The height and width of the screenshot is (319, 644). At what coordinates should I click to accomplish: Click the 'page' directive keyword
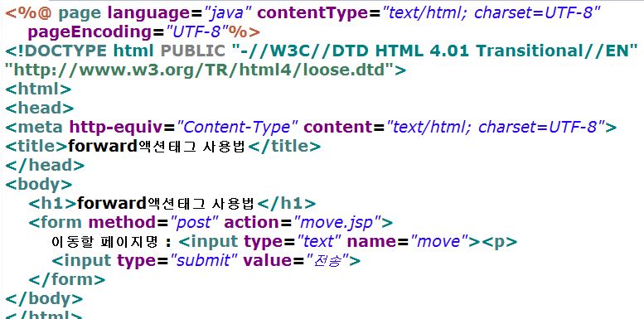pos(80,14)
